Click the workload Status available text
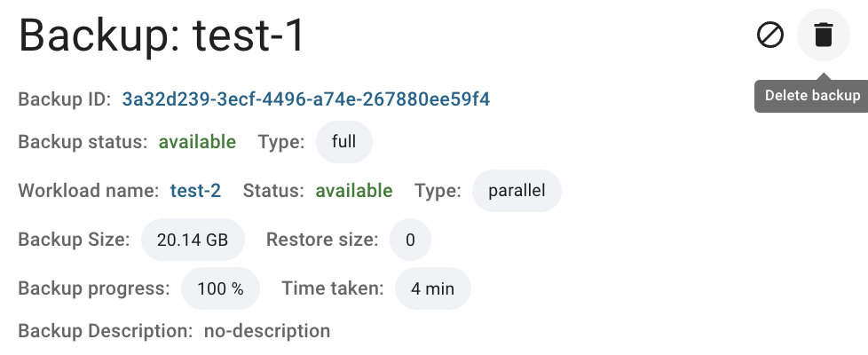 pyautogui.click(x=354, y=191)
